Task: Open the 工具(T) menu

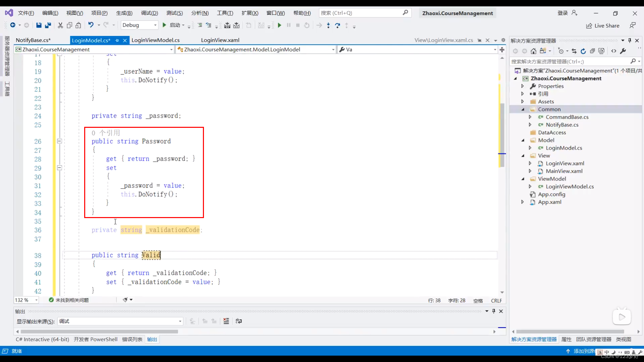Action: pyautogui.click(x=225, y=13)
